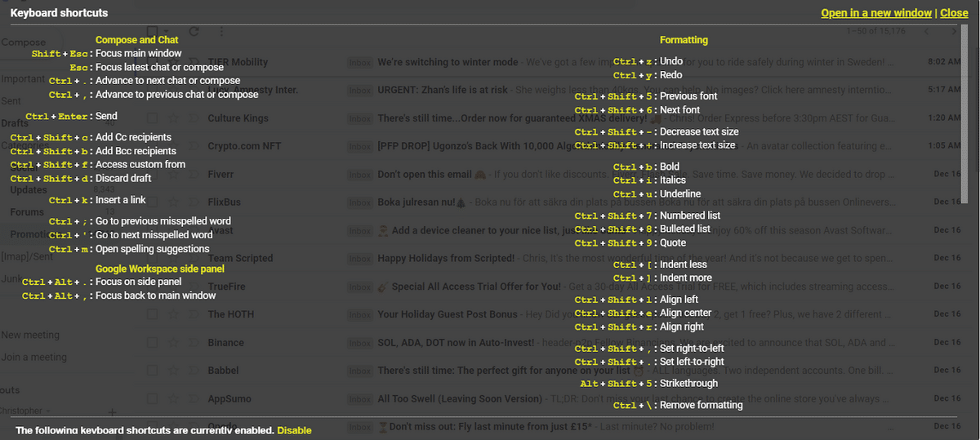980x440 pixels.
Task: Click 'Open spelling suggestions' entry
Action: pyautogui.click(x=153, y=249)
